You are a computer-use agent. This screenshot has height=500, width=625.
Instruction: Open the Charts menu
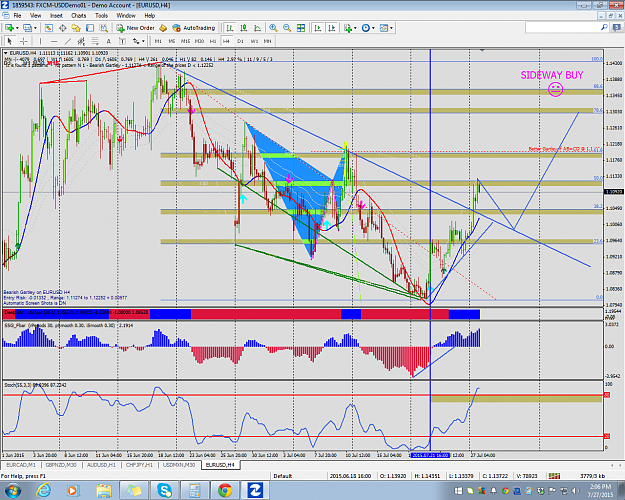click(79, 16)
